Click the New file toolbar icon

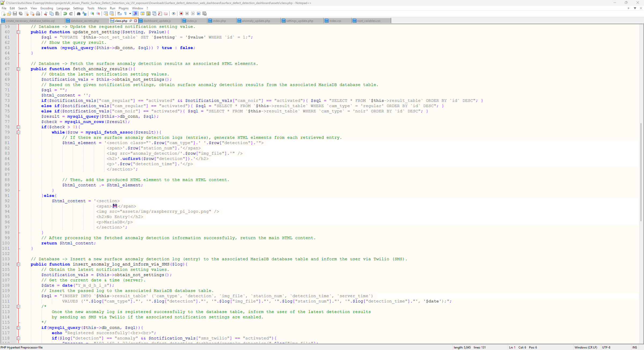pos(3,14)
